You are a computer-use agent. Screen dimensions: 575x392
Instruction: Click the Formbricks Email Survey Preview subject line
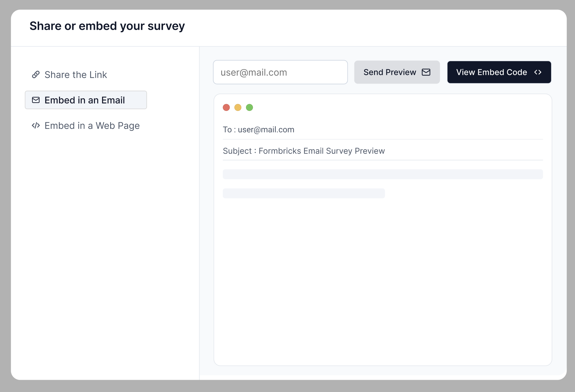304,151
